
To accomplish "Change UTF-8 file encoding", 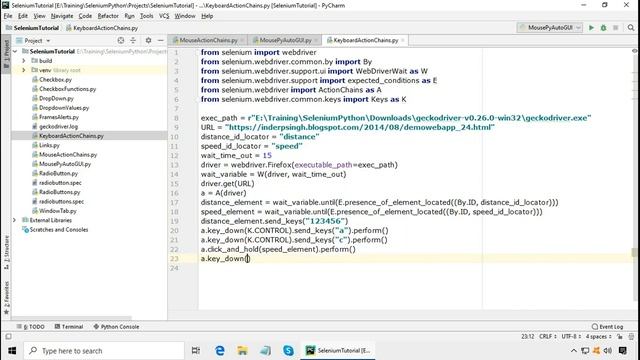I will point(571,336).
